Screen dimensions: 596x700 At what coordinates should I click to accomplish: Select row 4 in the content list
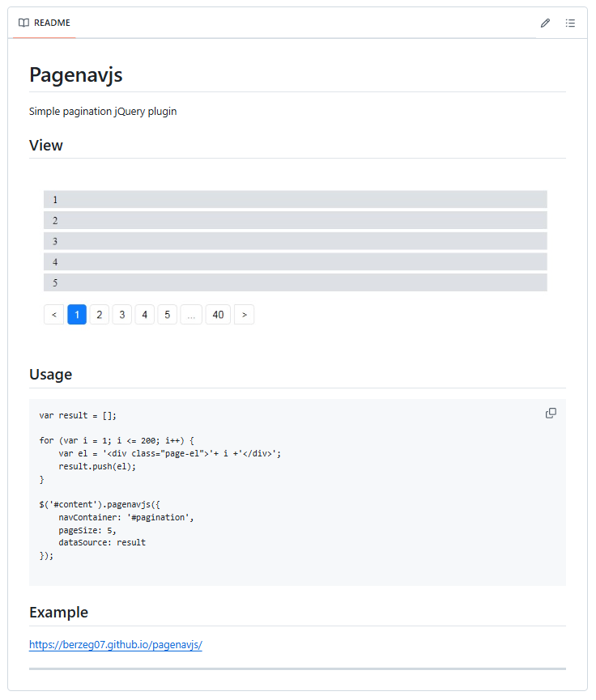point(295,261)
